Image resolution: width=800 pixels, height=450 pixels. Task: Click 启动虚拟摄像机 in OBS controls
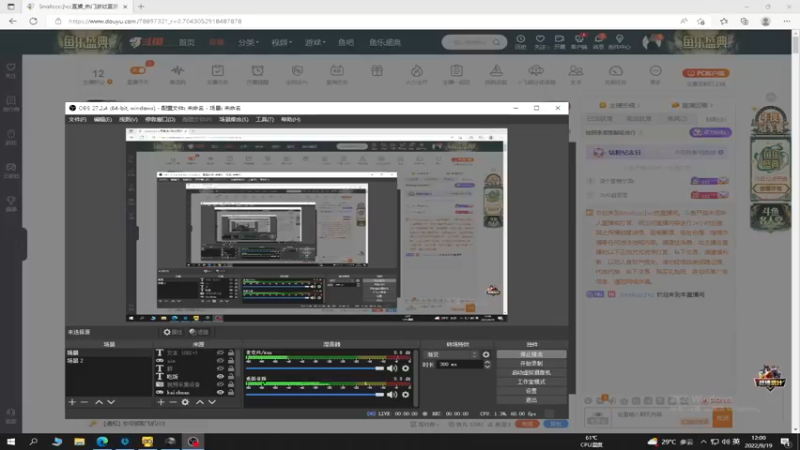(531, 372)
